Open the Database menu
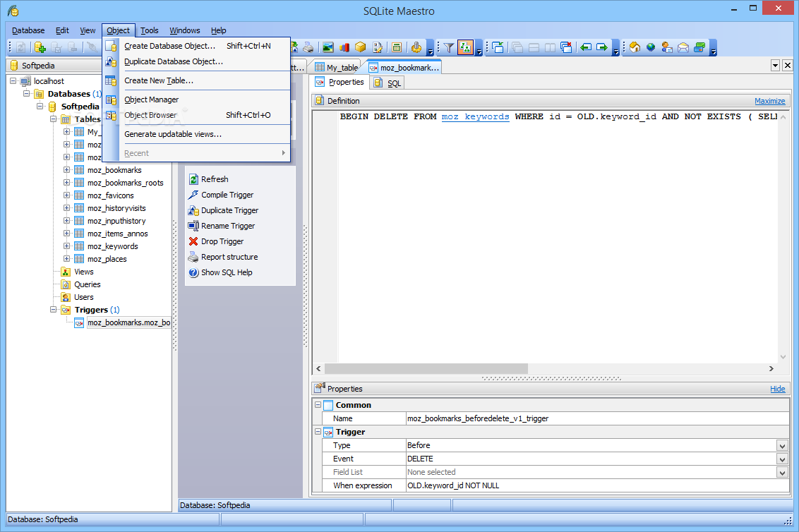The width and height of the screenshot is (799, 532). [28, 30]
